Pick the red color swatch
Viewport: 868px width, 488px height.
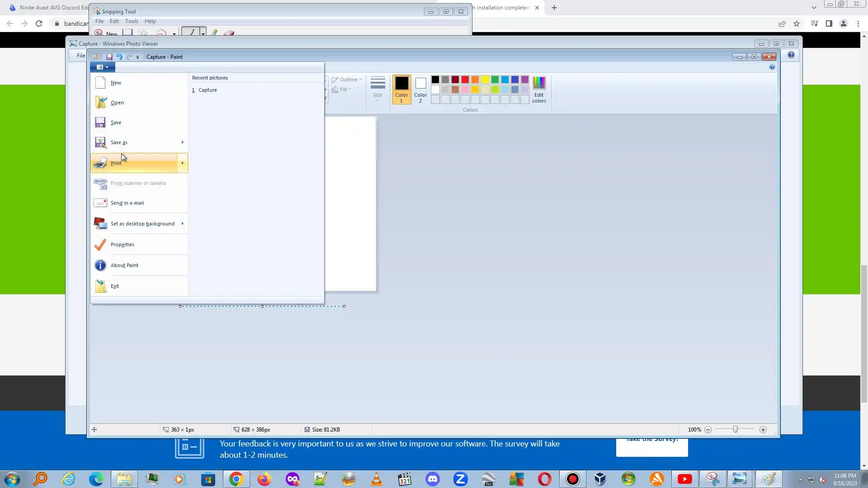pos(465,80)
